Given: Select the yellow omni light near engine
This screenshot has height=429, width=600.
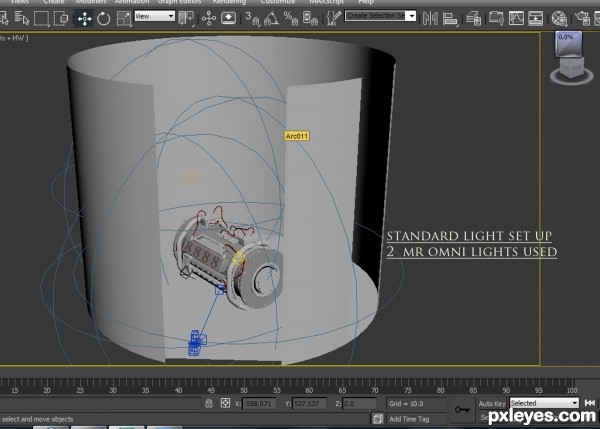Looking at the screenshot, I should 238,258.
